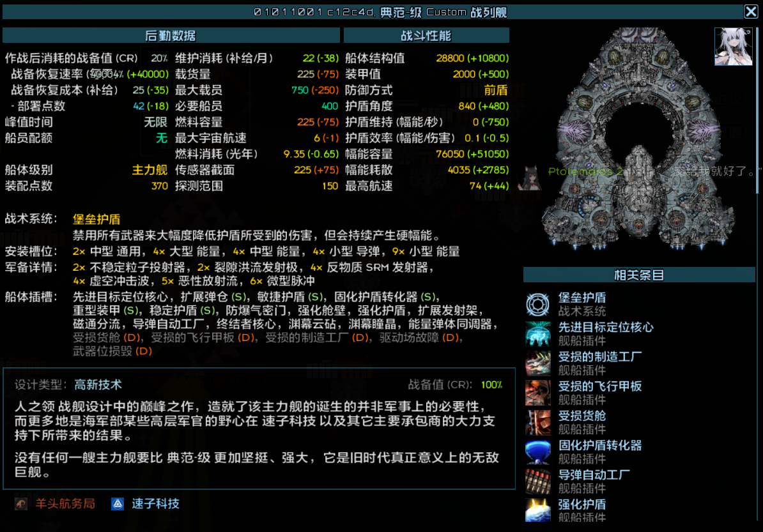Click the 堡垒护盾 tactical system icon
Screen dimensions: 763x532
(537, 305)
